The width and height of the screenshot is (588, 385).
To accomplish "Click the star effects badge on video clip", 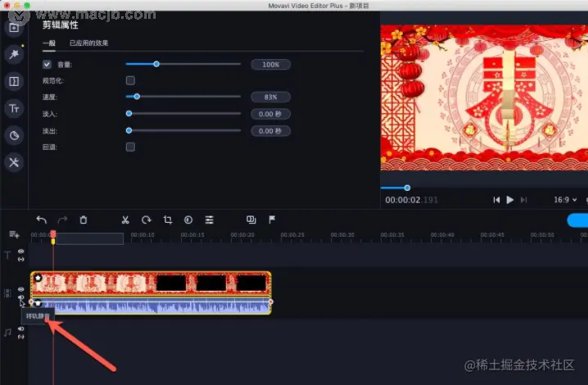I will coord(38,278).
